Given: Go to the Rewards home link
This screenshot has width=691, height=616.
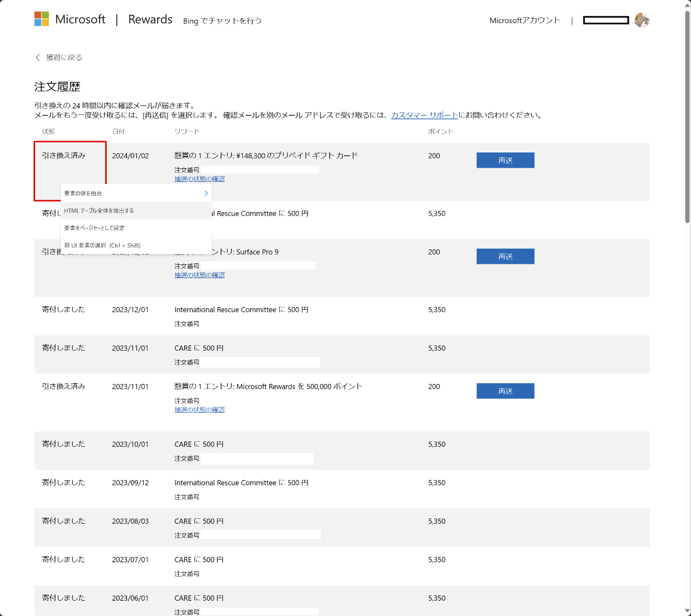Looking at the screenshot, I should [150, 19].
